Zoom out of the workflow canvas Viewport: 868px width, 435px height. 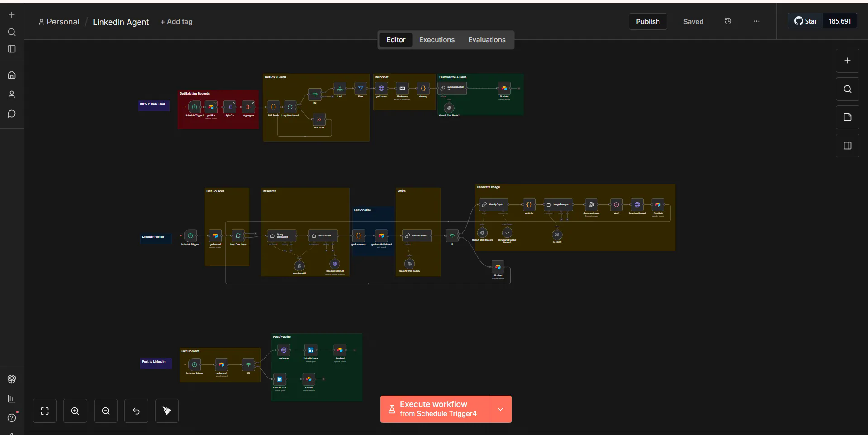coord(106,411)
